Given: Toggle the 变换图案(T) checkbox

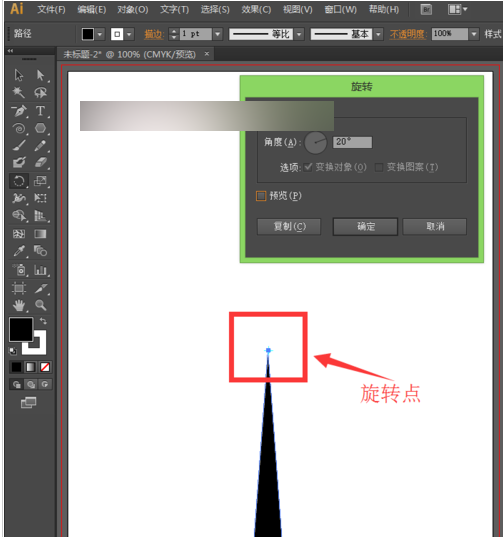Looking at the screenshot, I should click(379, 167).
